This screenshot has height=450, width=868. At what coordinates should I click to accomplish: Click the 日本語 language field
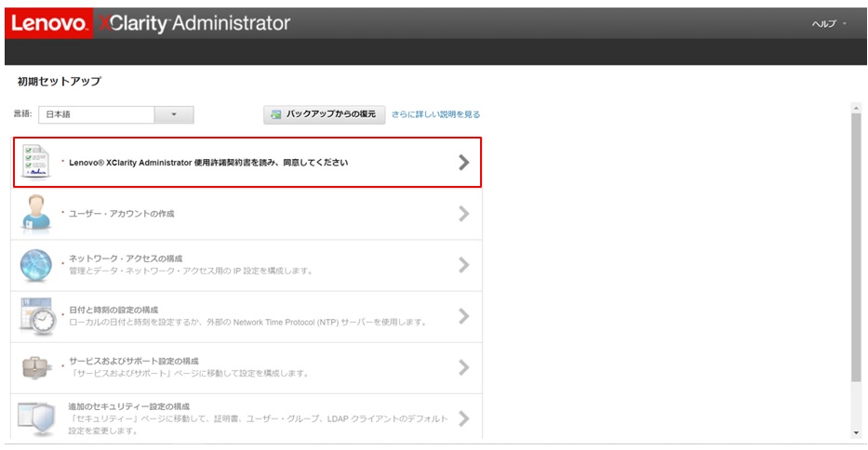(97, 114)
